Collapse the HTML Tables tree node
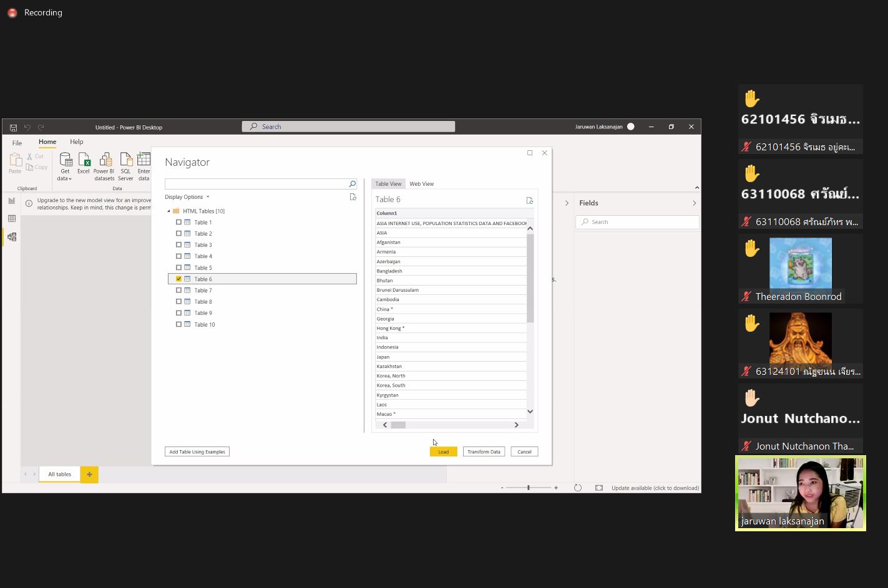 coord(168,211)
